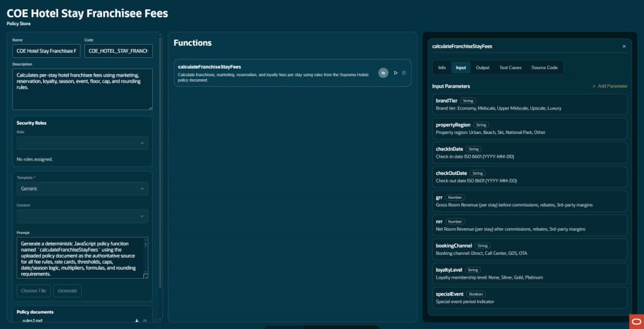Run calculateFranchiseStayFees with the play icon

(396, 73)
